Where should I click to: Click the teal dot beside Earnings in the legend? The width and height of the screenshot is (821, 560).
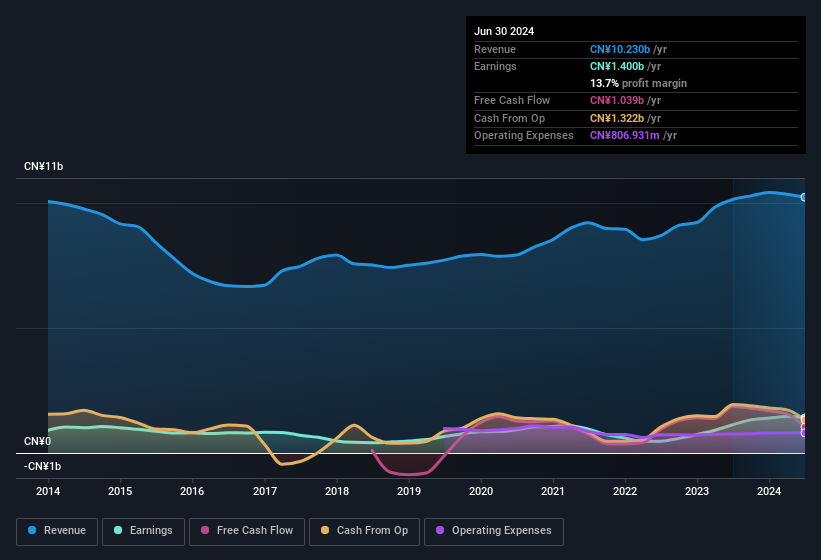[x=119, y=531]
